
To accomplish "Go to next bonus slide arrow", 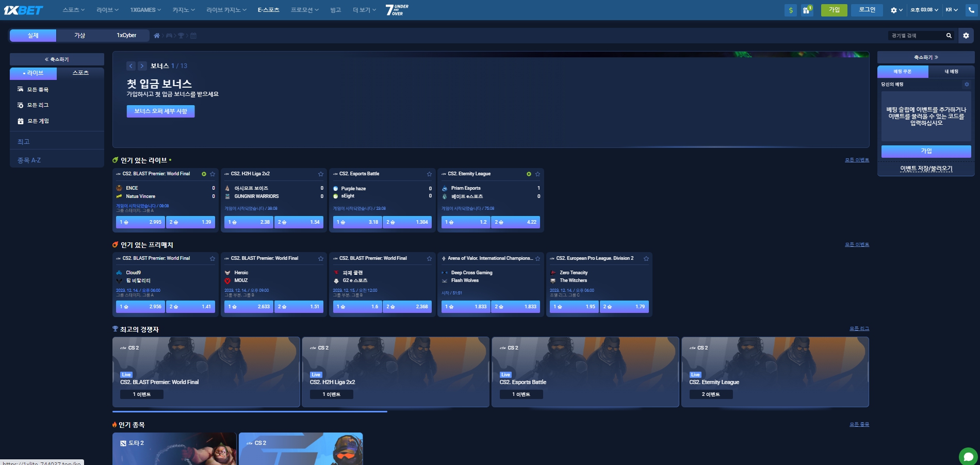I will [x=142, y=66].
